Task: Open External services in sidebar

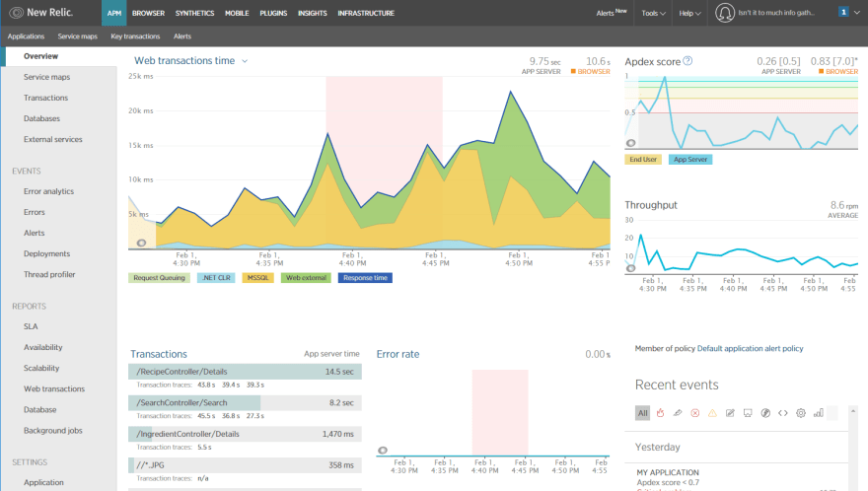Action: tap(52, 139)
